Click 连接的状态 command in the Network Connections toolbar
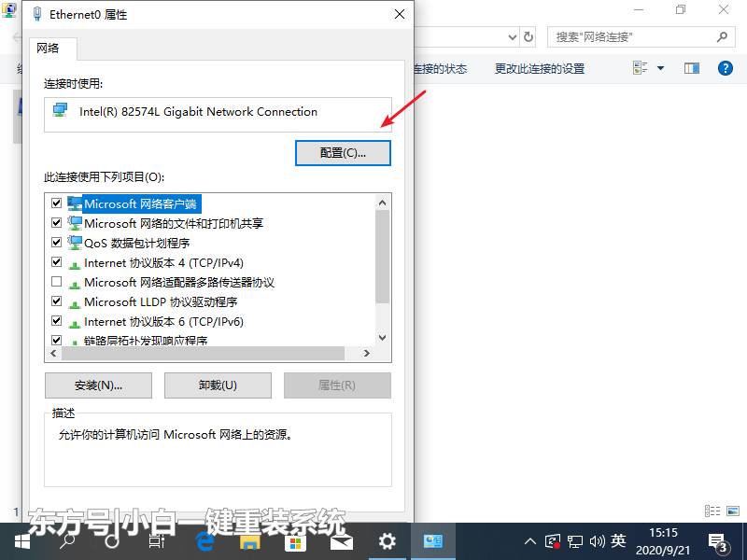 click(441, 68)
